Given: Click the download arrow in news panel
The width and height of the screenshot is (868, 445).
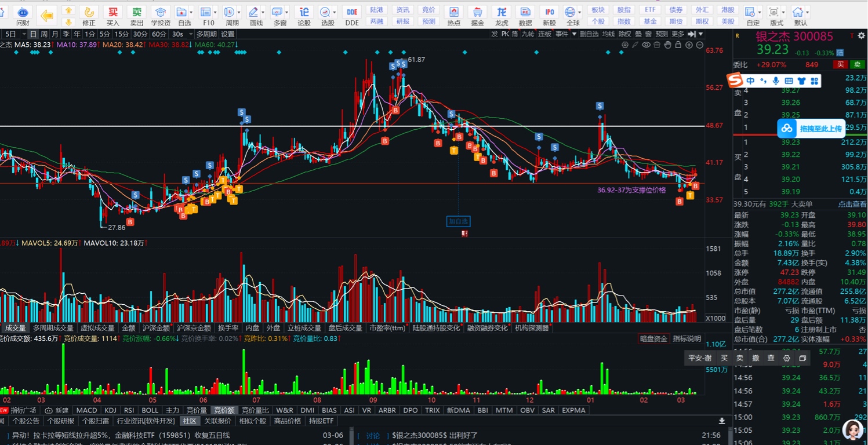Looking at the screenshot, I should coord(722,421).
